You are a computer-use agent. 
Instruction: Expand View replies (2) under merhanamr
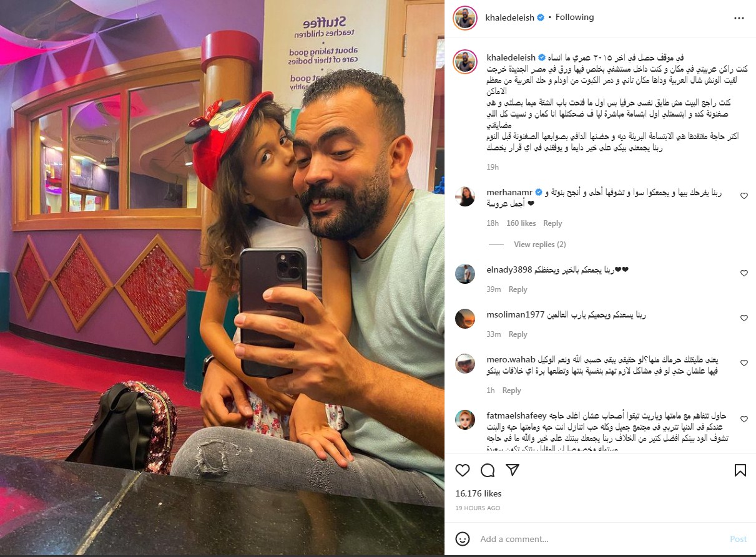539,245
